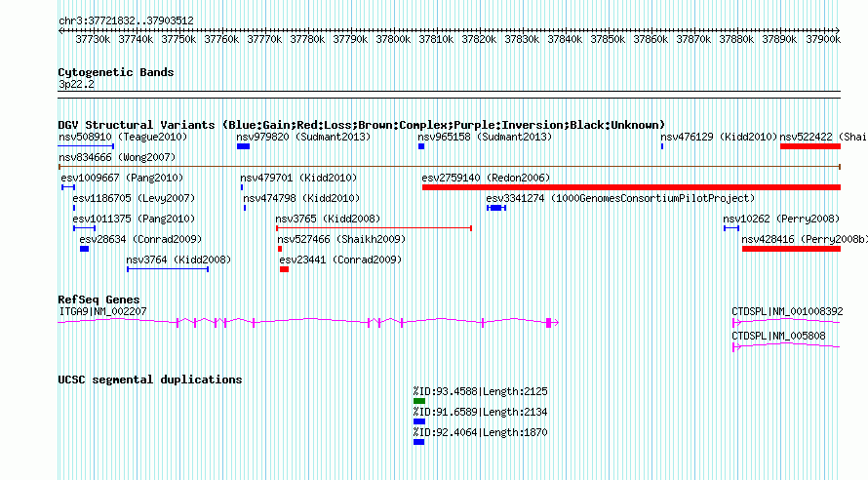Image resolution: width=868 pixels, height=480 pixels.
Task: Click the UCSC segmental duplications track title
Action: (150, 380)
